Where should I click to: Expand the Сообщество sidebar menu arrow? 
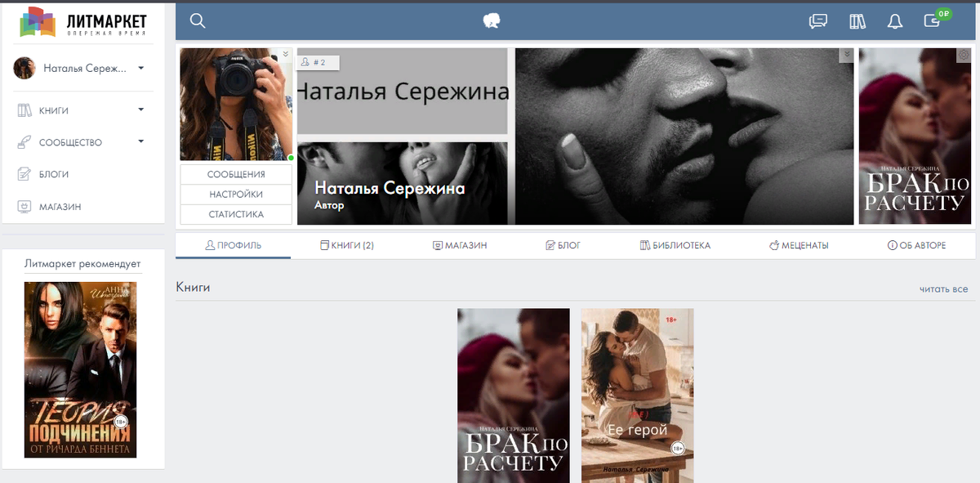click(140, 141)
